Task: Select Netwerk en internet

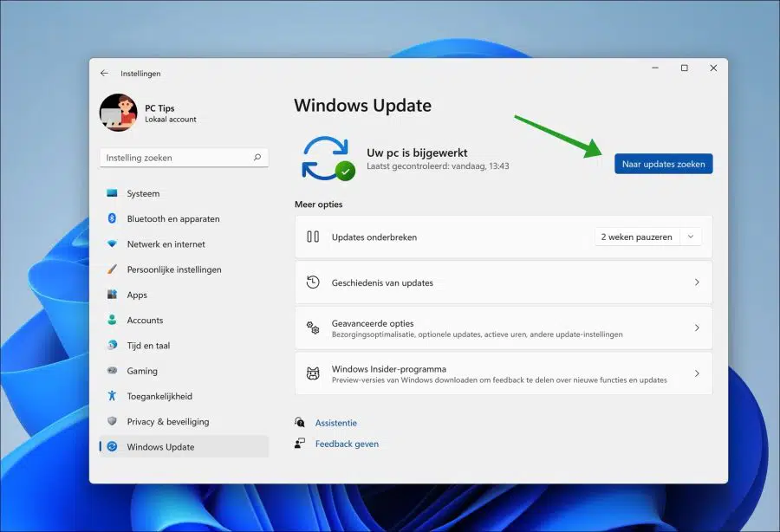Action: tap(184, 244)
